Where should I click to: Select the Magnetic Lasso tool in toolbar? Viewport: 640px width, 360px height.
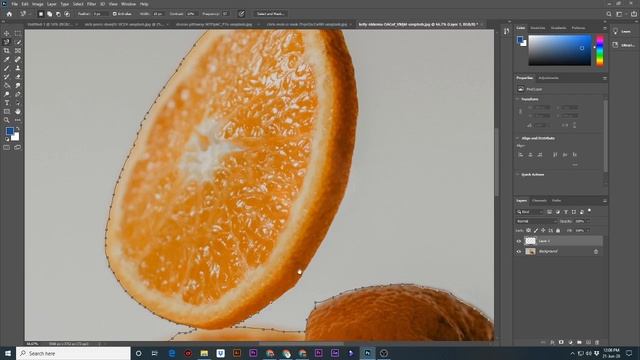pos(7,42)
